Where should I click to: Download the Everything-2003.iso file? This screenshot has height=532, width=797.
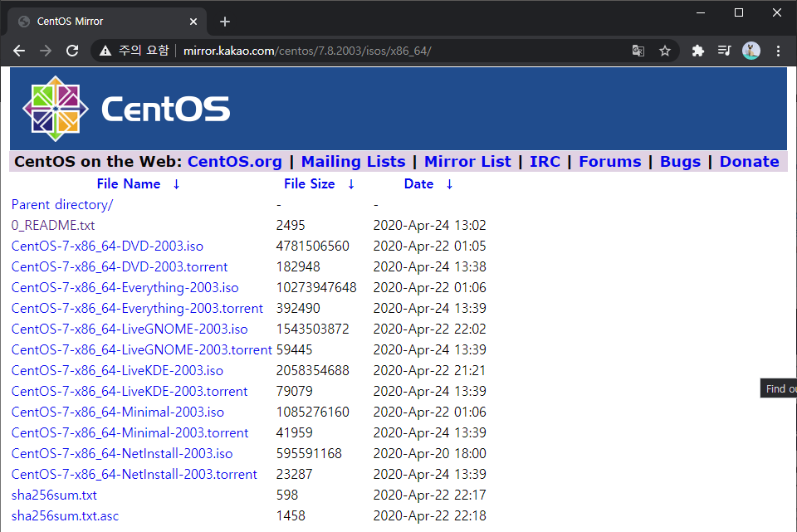click(125, 288)
